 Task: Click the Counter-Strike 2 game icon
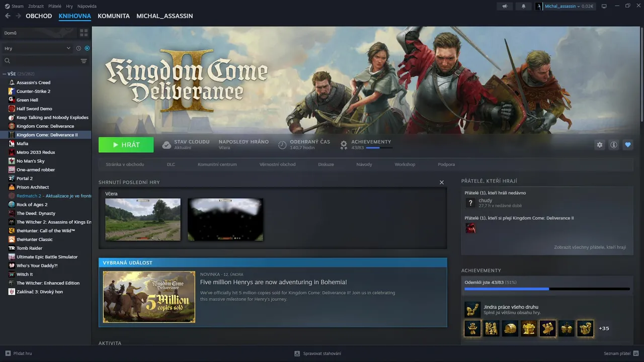[x=12, y=91]
